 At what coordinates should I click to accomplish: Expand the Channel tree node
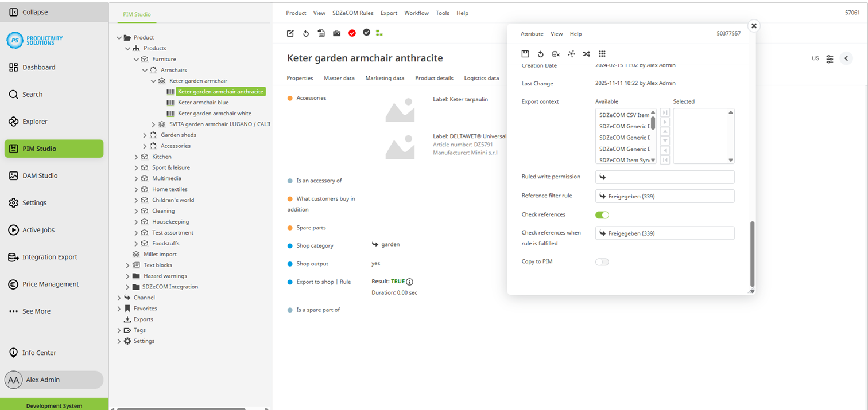coord(119,298)
